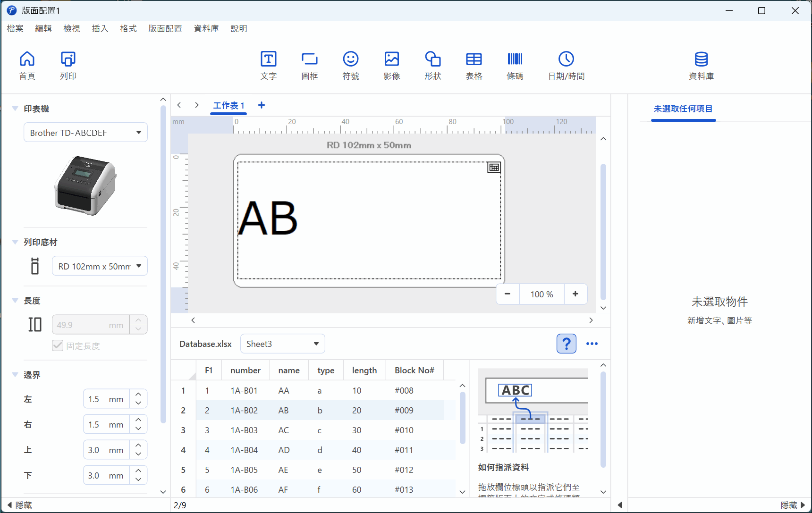The height and width of the screenshot is (513, 812).
Task: Open the Database (資料庫) toolbar icon
Action: coord(701,65)
